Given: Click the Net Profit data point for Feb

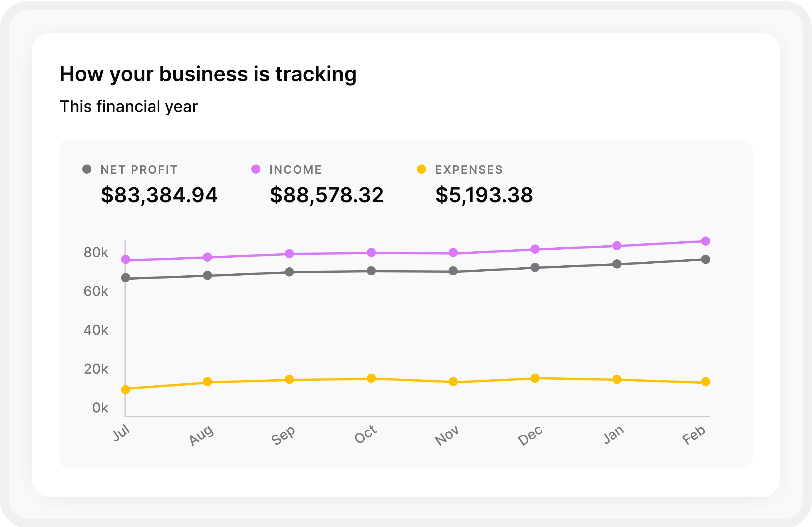Looking at the screenshot, I should point(706,259).
